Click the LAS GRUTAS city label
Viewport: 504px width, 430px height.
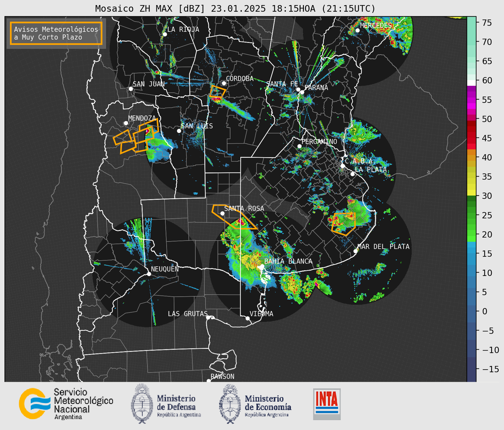point(188,314)
